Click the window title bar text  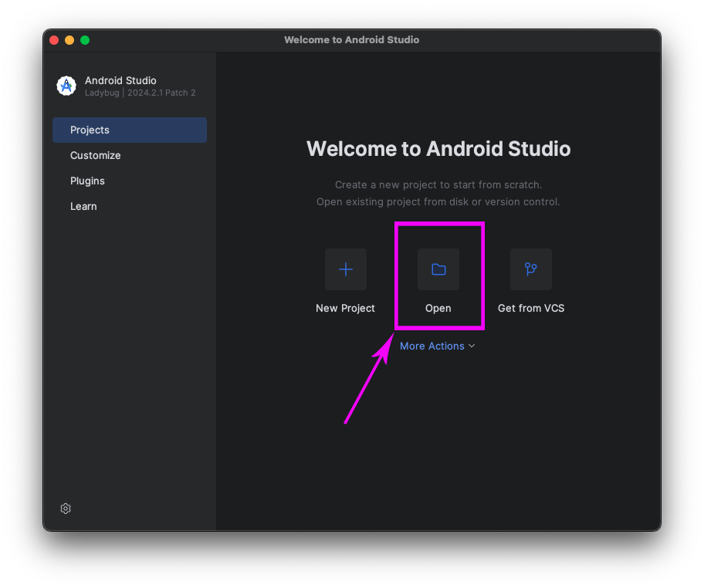click(351, 40)
